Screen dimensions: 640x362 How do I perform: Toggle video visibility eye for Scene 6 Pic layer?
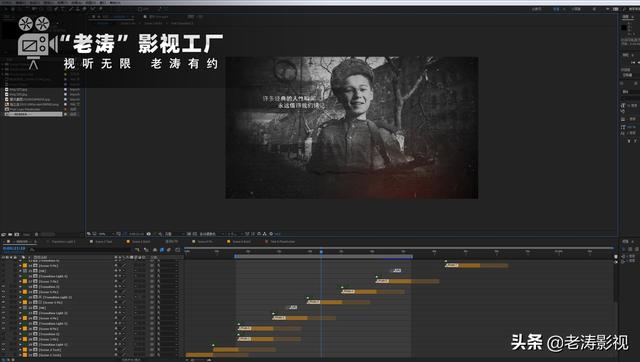[3, 292]
